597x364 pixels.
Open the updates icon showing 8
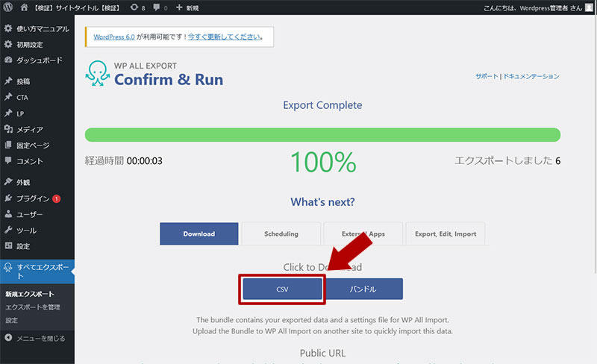(134, 7)
